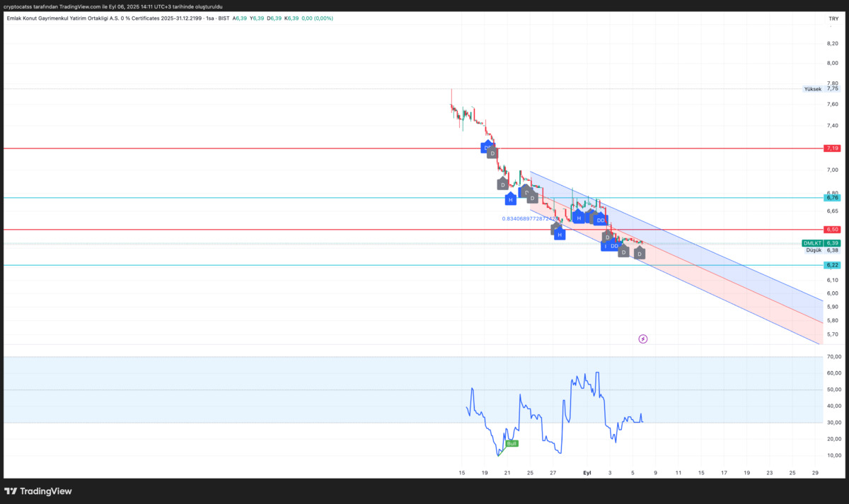Select the cyan 6,76 price label
Viewport: 849px width, 504px height.
[832, 198]
